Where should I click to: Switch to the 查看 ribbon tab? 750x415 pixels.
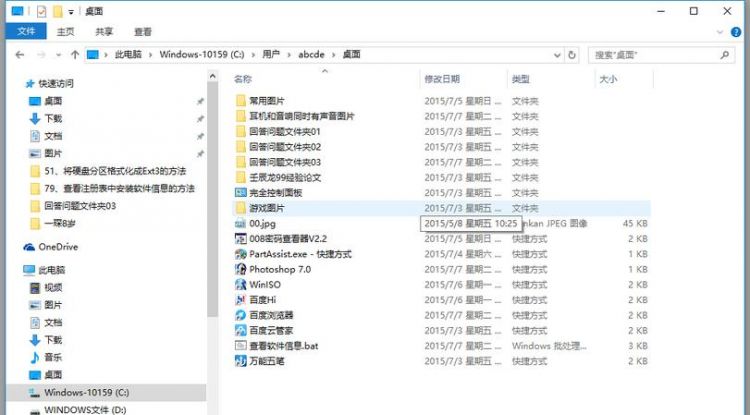click(x=143, y=31)
